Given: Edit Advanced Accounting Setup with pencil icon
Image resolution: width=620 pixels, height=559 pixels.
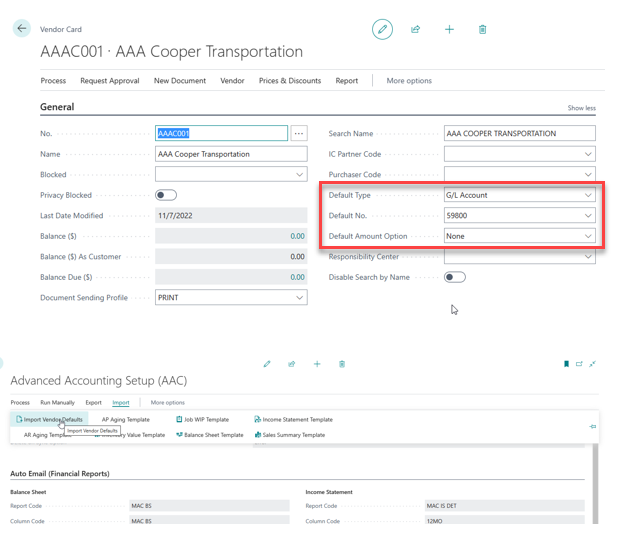Looking at the screenshot, I should [x=267, y=364].
